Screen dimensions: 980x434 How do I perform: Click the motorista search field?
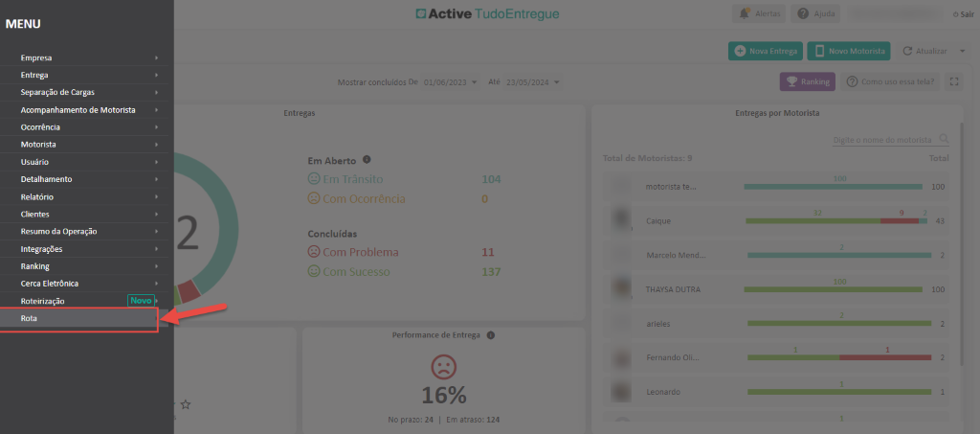pyautogui.click(x=883, y=140)
